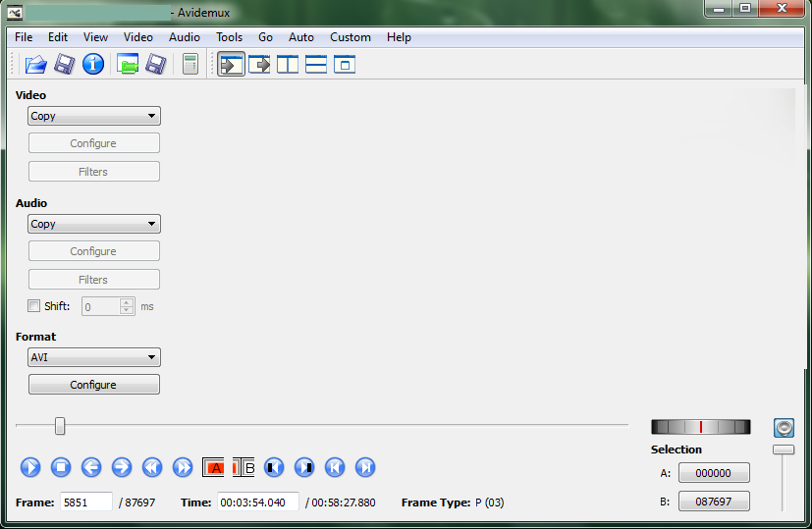Open a video file with folder icon

click(35, 65)
